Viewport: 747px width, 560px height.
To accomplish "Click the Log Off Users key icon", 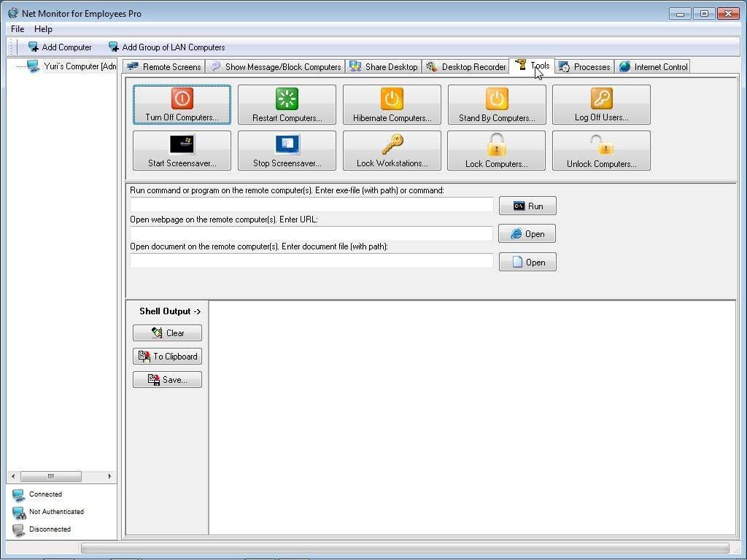I will click(x=601, y=98).
